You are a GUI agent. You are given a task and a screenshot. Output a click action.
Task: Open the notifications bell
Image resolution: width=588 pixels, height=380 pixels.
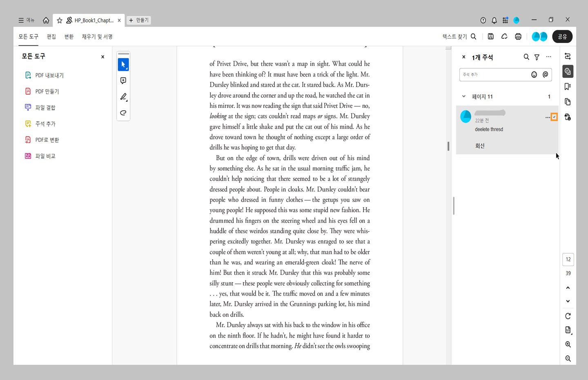point(494,20)
